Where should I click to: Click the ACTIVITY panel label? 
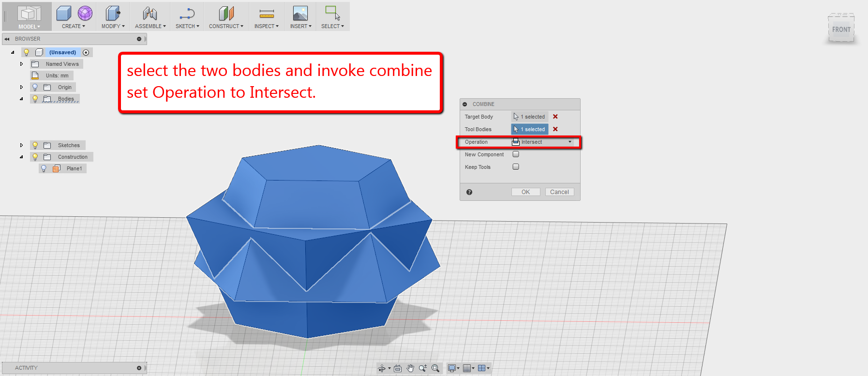[x=26, y=368]
